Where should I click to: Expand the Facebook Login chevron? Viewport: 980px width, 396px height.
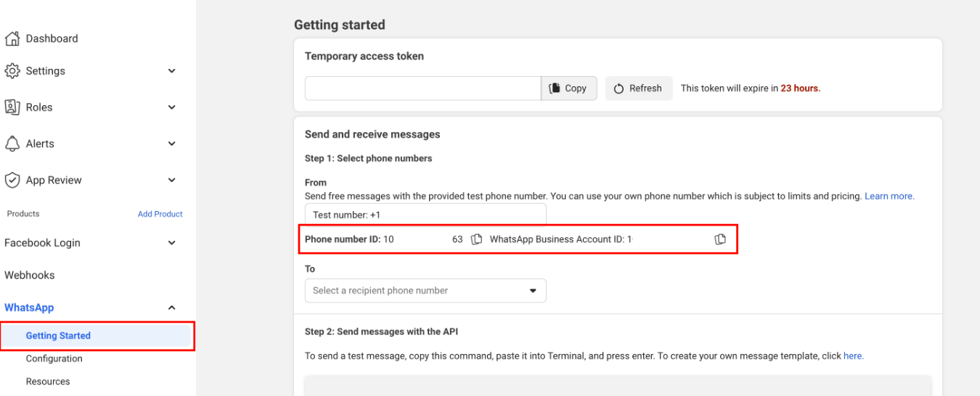click(x=172, y=243)
